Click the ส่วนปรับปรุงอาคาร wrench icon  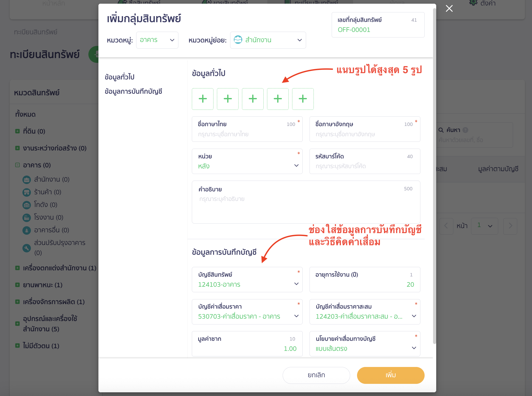click(x=27, y=248)
